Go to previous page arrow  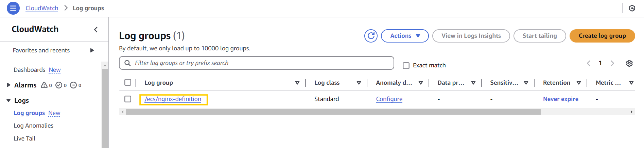pos(589,63)
